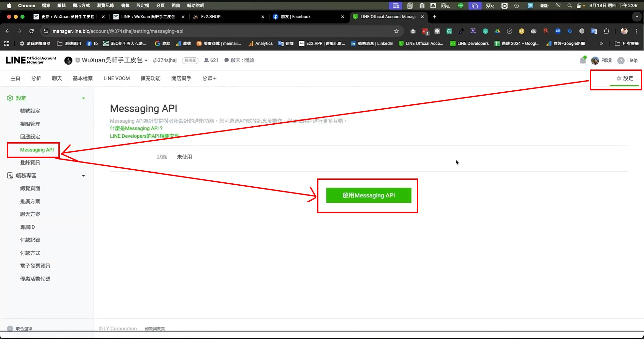Collapse the 帳務專區 sidebar section arrow

[84, 176]
